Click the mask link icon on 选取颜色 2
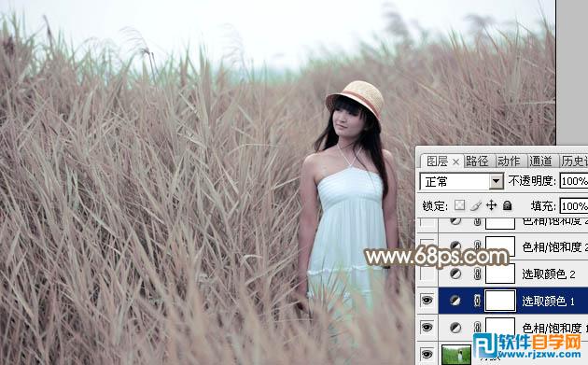The height and width of the screenshot is (365, 588). (477, 274)
